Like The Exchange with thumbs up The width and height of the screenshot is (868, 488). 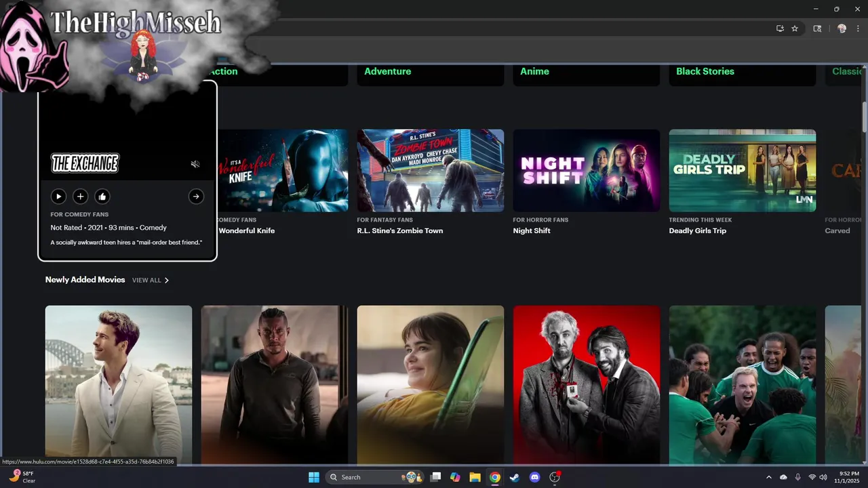pyautogui.click(x=102, y=197)
